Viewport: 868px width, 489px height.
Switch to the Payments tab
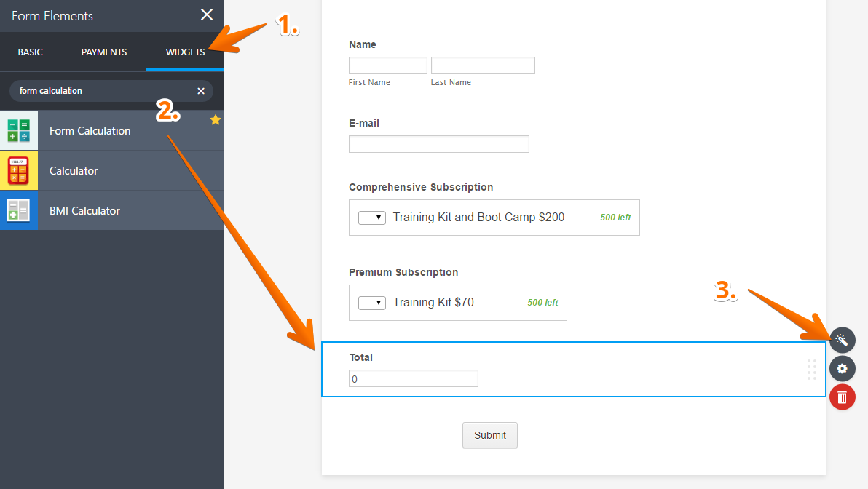pyautogui.click(x=104, y=52)
